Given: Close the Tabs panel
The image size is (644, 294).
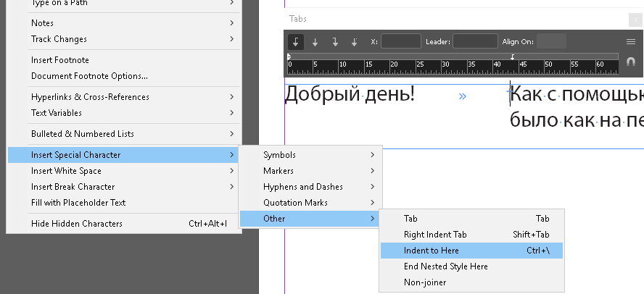Looking at the screenshot, I should click(636, 20).
